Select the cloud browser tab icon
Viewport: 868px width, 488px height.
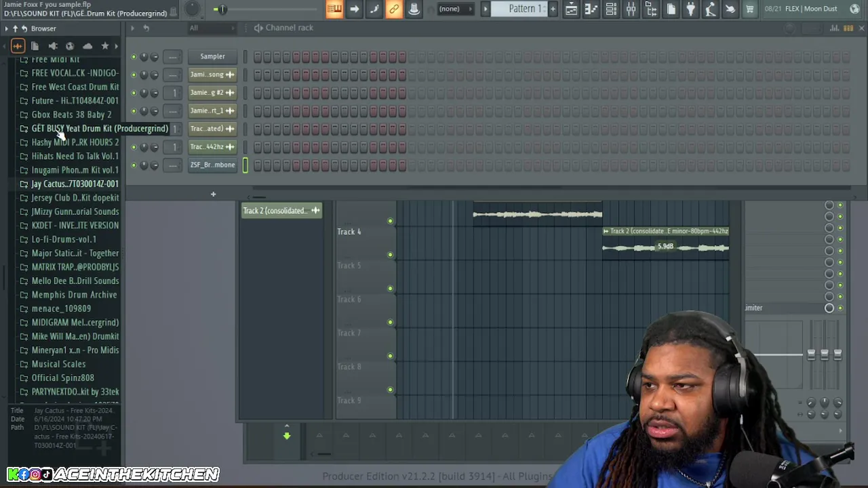[87, 46]
